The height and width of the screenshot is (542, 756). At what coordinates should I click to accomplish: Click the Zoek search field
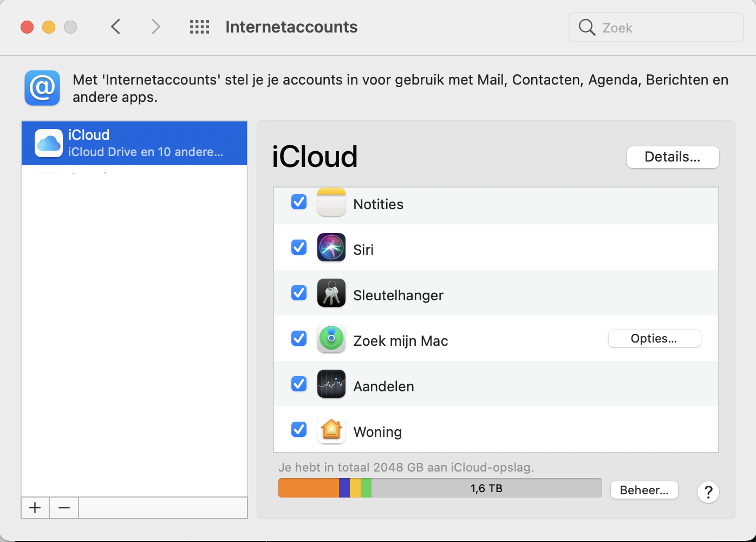tap(656, 28)
